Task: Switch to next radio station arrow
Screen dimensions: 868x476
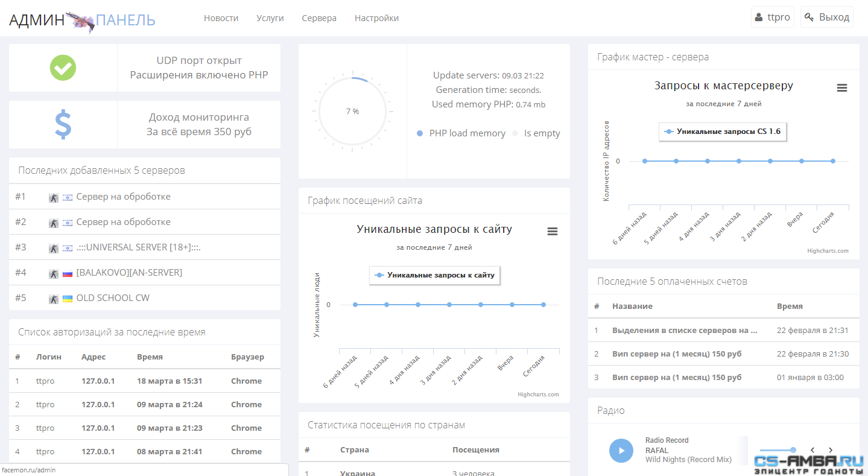Action: [x=831, y=450]
